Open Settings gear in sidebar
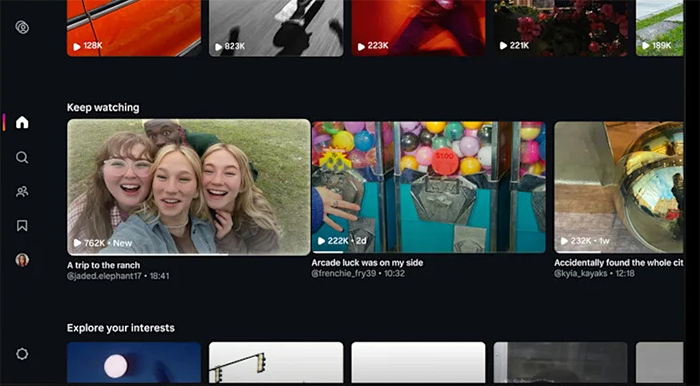 (22, 354)
